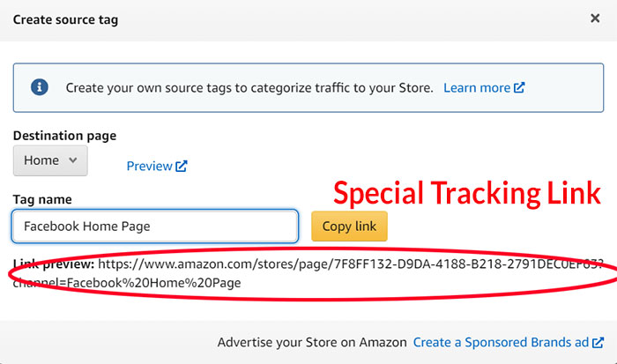Close the Create source tag dialog
Screen dimensions: 617x364
point(595,19)
